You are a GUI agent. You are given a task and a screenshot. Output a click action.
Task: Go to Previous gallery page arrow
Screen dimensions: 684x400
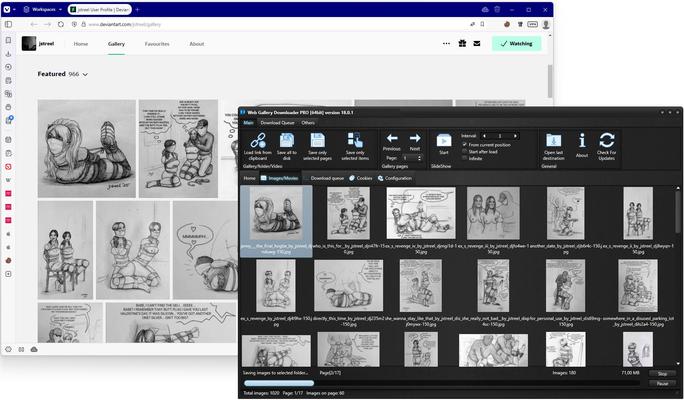[392, 138]
